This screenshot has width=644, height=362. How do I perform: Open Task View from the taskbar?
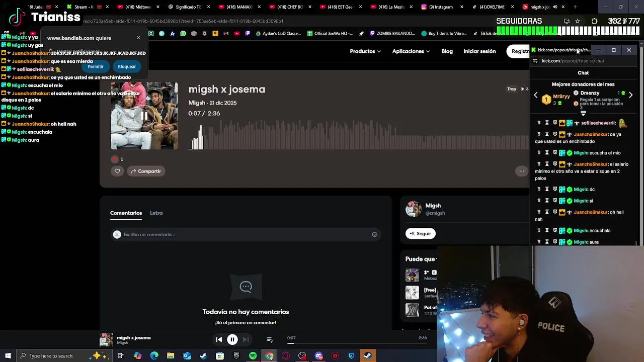point(121,356)
